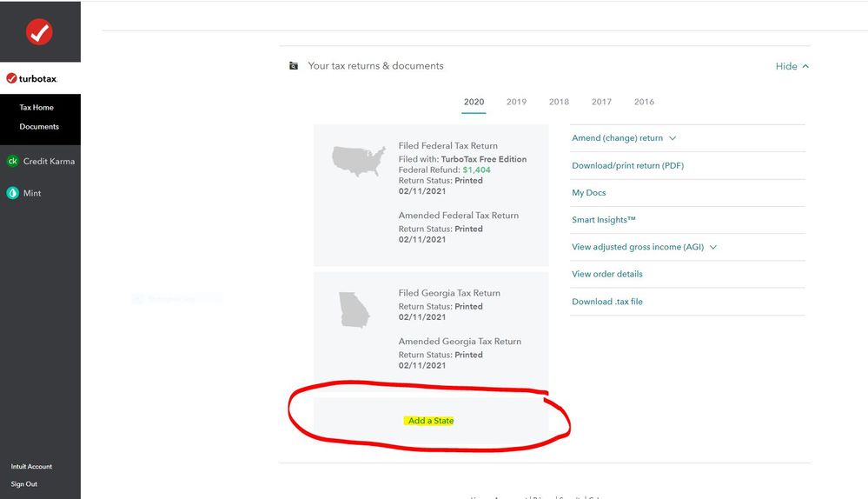Click Amended Georgia Tax Return heading
This screenshot has height=499, width=868.
pos(460,342)
